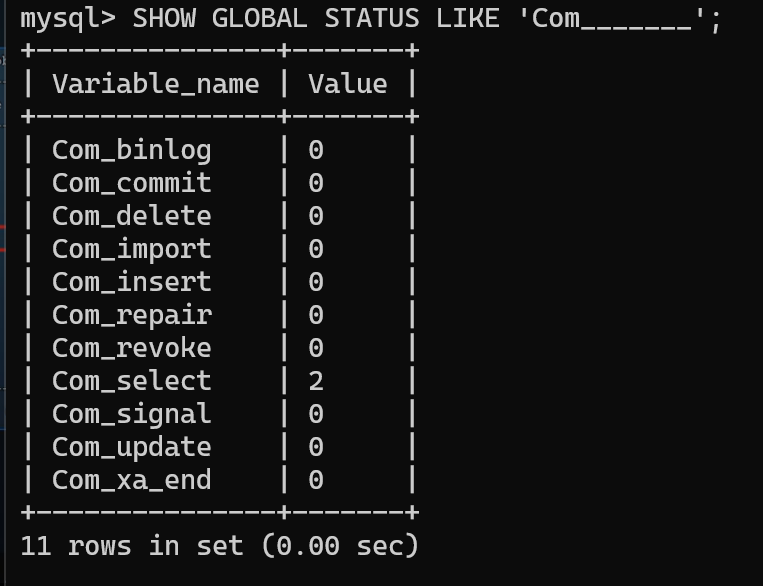The width and height of the screenshot is (763, 586).
Task: Click the Com_revoke variable name
Action: [131, 348]
